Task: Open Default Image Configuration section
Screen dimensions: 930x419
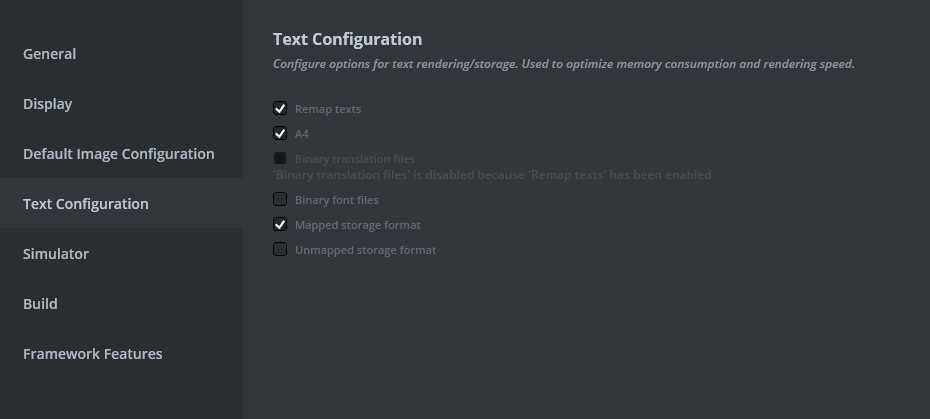Action: pyautogui.click(x=118, y=154)
